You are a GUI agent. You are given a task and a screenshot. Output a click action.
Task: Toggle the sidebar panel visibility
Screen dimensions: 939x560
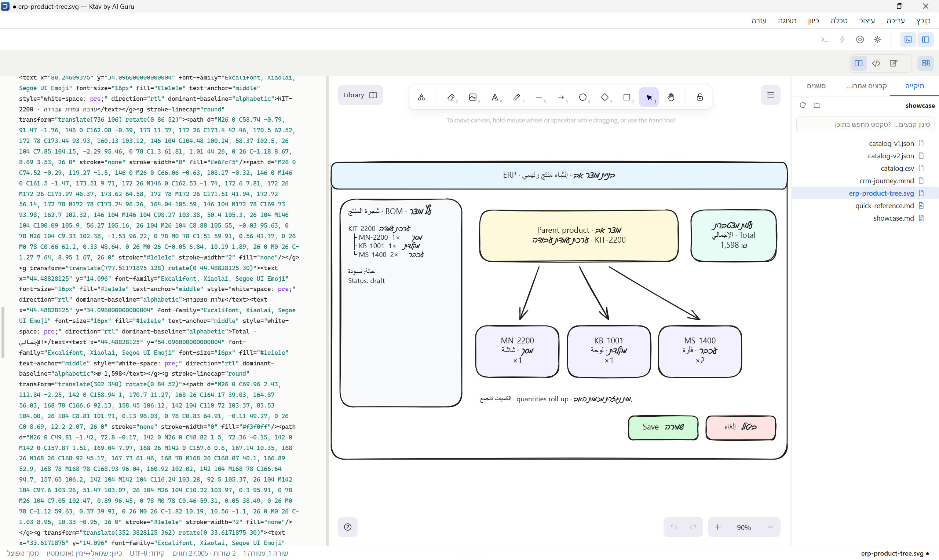tap(925, 40)
